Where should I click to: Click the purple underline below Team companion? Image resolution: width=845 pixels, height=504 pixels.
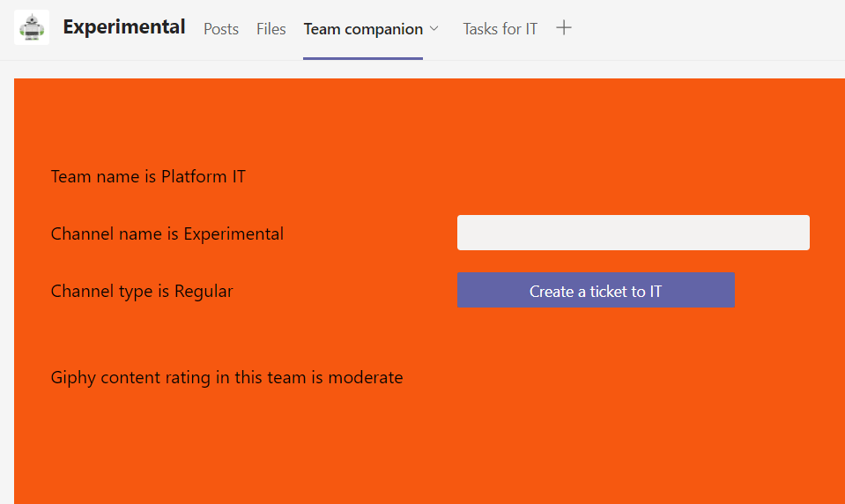click(363, 58)
